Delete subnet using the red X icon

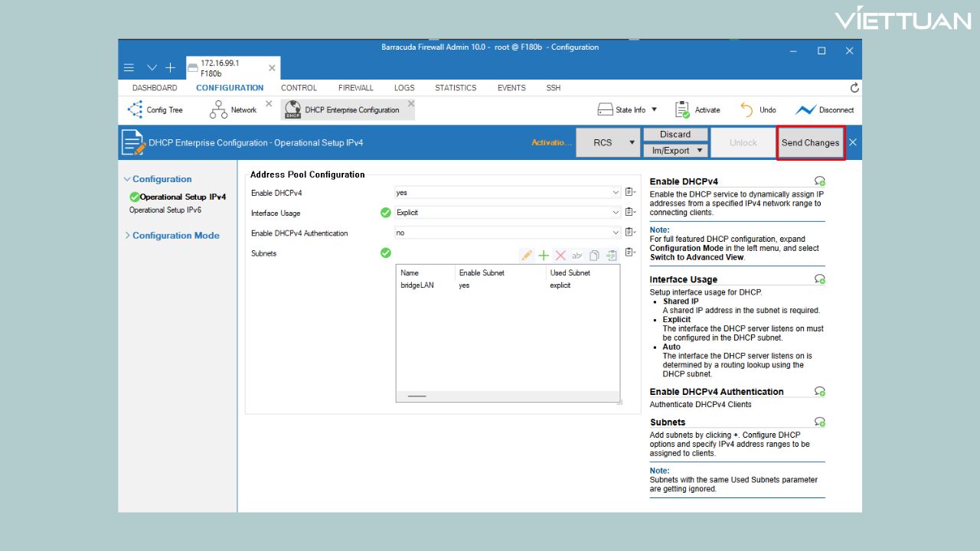(560, 256)
